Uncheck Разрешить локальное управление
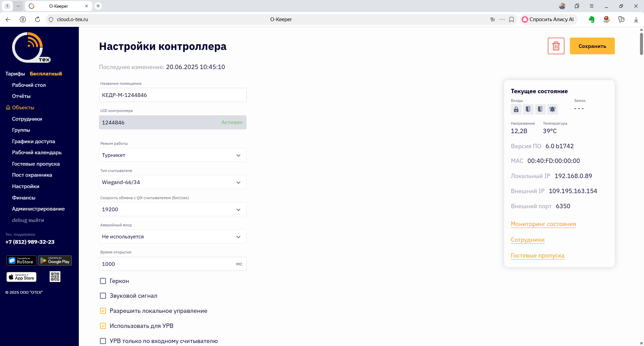Image resolution: width=644 pixels, height=346 pixels. click(x=103, y=311)
